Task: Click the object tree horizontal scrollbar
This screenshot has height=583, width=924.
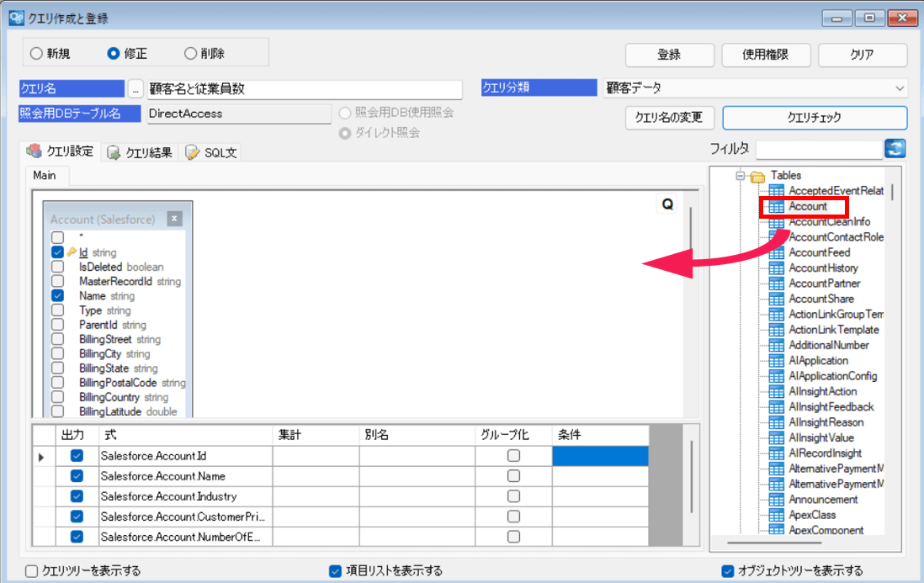Action: [773, 543]
